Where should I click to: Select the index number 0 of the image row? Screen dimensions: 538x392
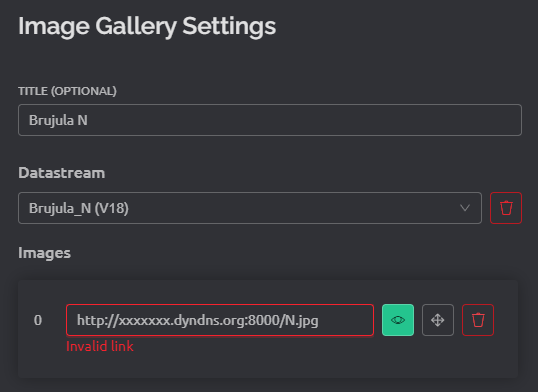(x=38, y=320)
